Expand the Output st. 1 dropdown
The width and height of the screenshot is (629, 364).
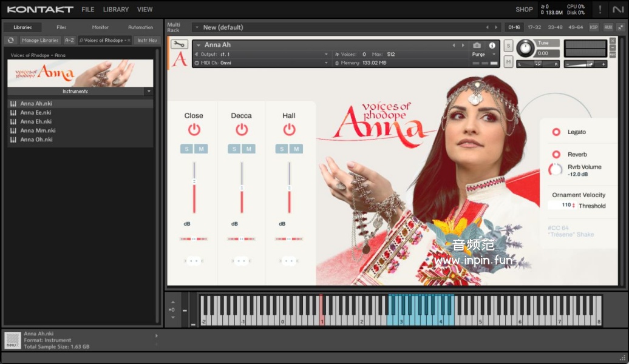pos(325,54)
